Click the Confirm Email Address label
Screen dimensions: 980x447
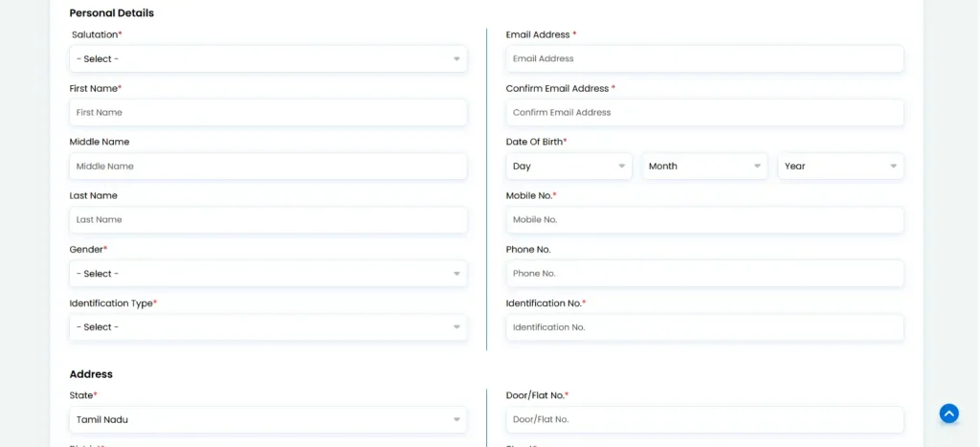tap(561, 89)
